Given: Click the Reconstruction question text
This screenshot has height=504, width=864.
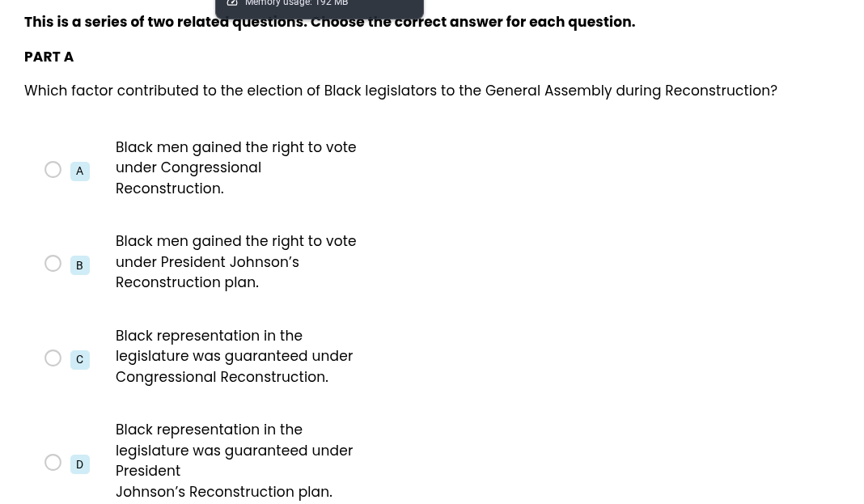Looking at the screenshot, I should [400, 91].
